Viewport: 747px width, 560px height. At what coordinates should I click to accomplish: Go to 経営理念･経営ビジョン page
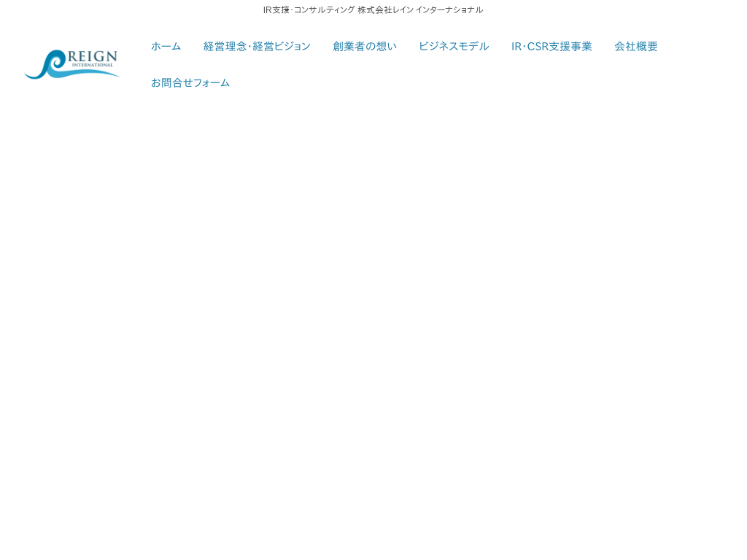point(257,46)
